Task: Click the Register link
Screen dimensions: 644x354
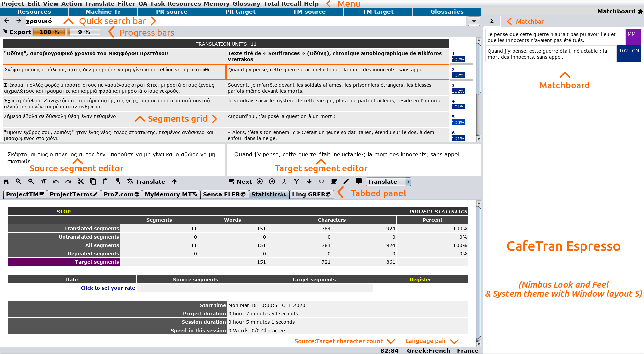Action: pos(420,280)
